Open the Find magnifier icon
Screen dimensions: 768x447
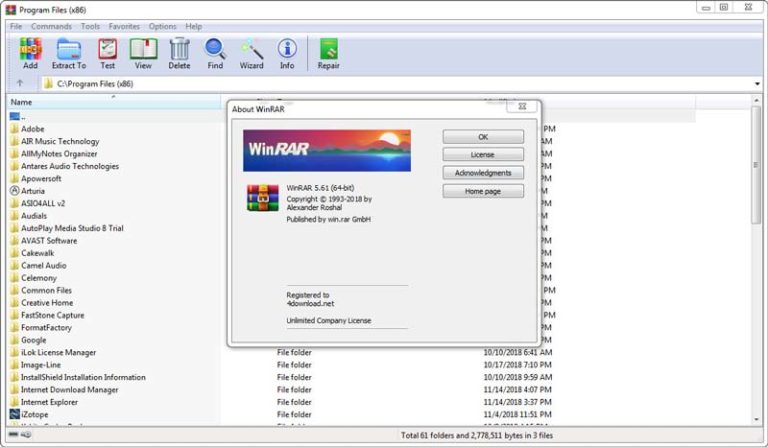point(215,48)
